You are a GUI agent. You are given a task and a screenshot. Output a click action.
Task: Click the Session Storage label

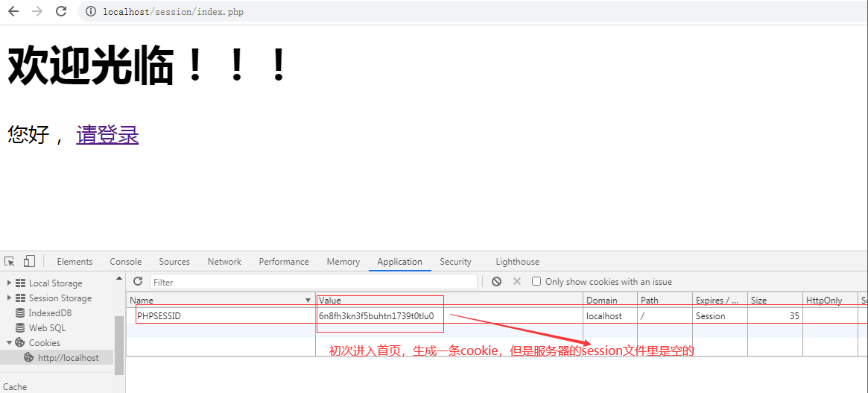(60, 298)
